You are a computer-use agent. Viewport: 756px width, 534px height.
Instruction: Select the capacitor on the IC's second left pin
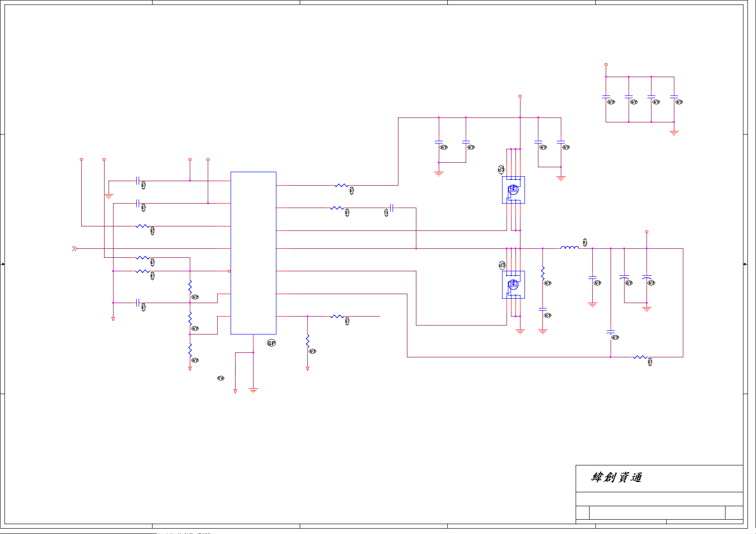coord(138,203)
